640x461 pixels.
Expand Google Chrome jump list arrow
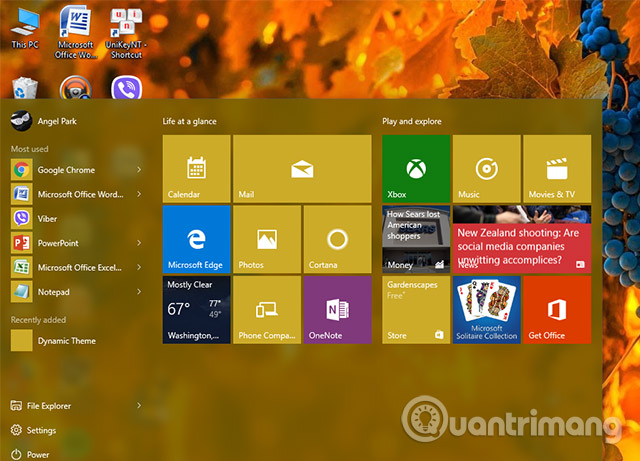click(139, 169)
